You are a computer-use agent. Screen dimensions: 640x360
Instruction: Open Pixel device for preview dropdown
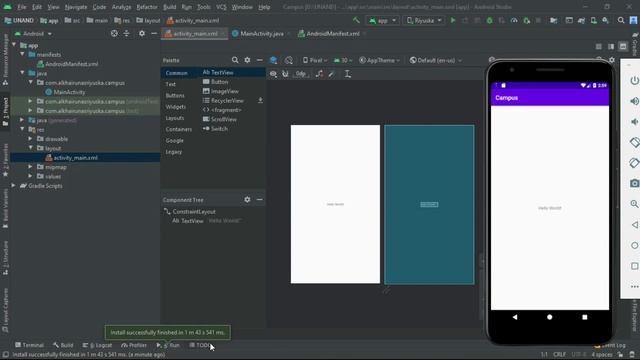pyautogui.click(x=314, y=60)
